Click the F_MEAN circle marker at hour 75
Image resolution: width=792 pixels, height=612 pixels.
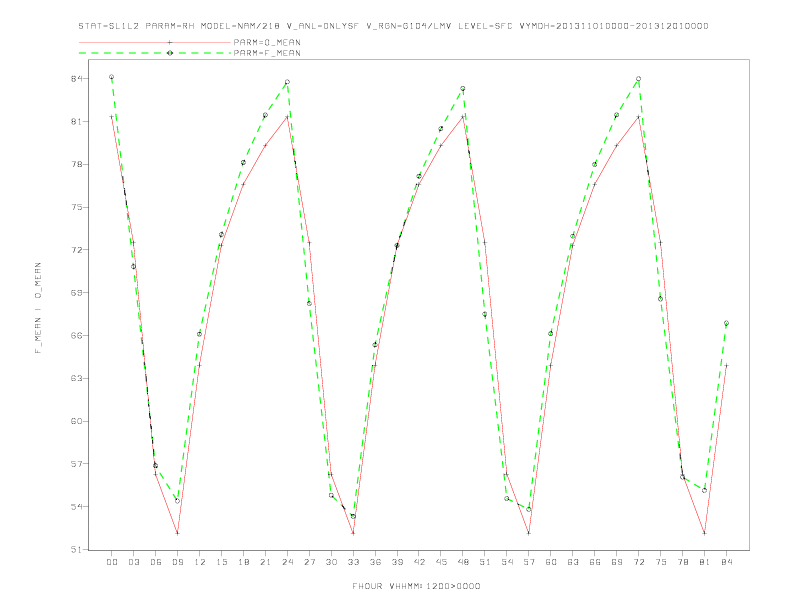[660, 299]
